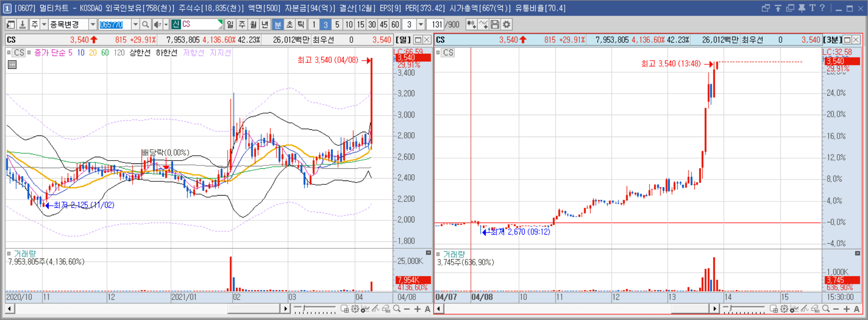
Task: Click the gear icon under the daily chart
Action: click(x=355, y=309)
